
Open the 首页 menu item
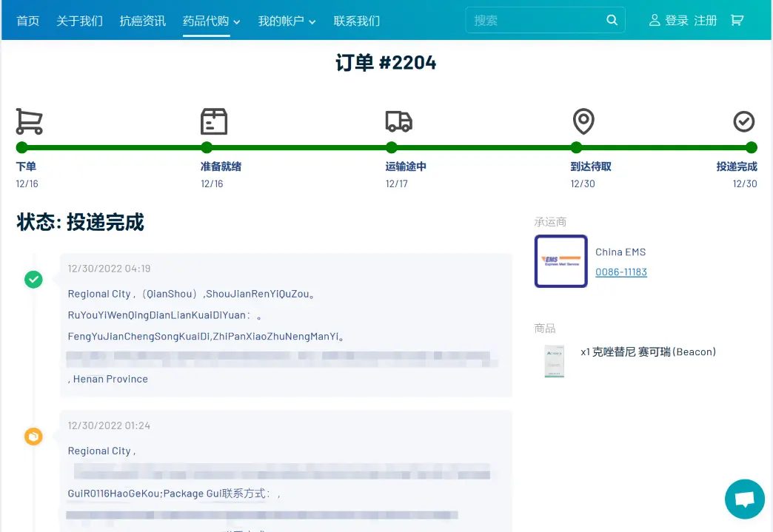tap(27, 21)
